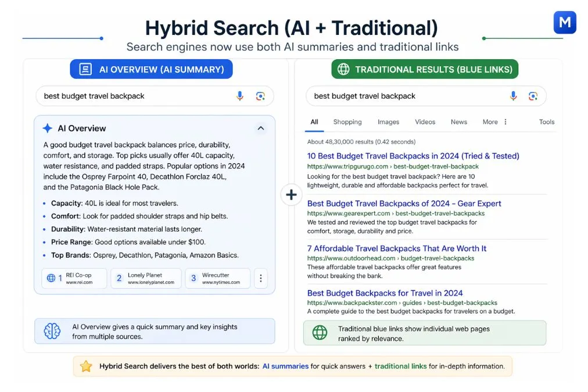Click the globe icon in the green results banner
This screenshot has width=588, height=392.
coord(319,333)
